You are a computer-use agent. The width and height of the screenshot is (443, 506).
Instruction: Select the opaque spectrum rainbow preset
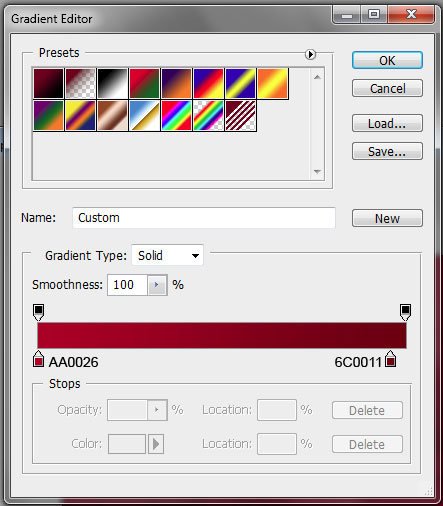click(x=176, y=115)
